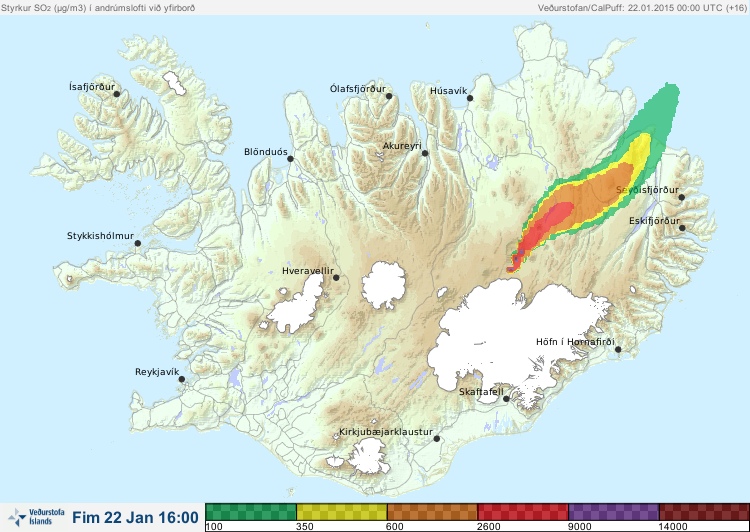The width and height of the screenshot is (750, 532).
Task: Click the 'Veðurstofa Íslands' logo text
Action: point(47,517)
